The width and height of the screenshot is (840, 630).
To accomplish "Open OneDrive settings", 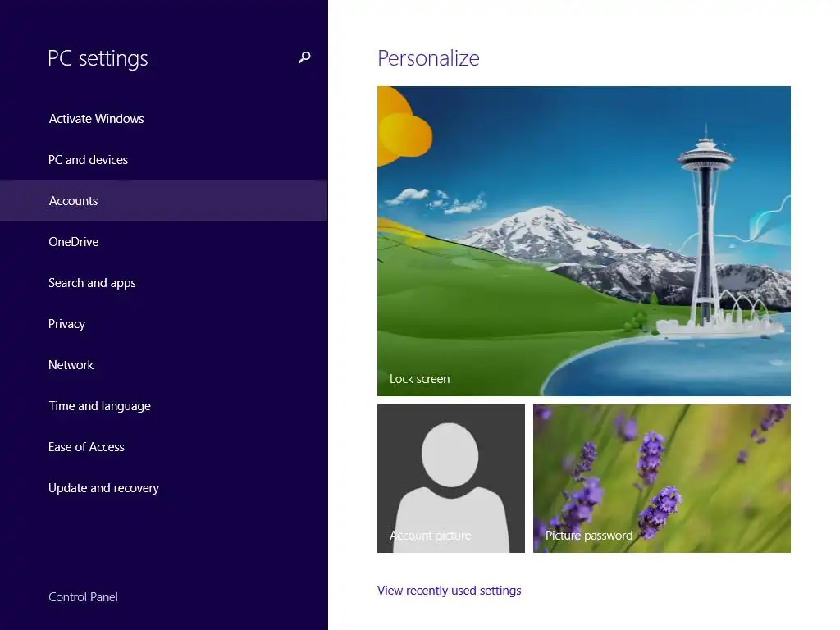I will pyautogui.click(x=164, y=242).
